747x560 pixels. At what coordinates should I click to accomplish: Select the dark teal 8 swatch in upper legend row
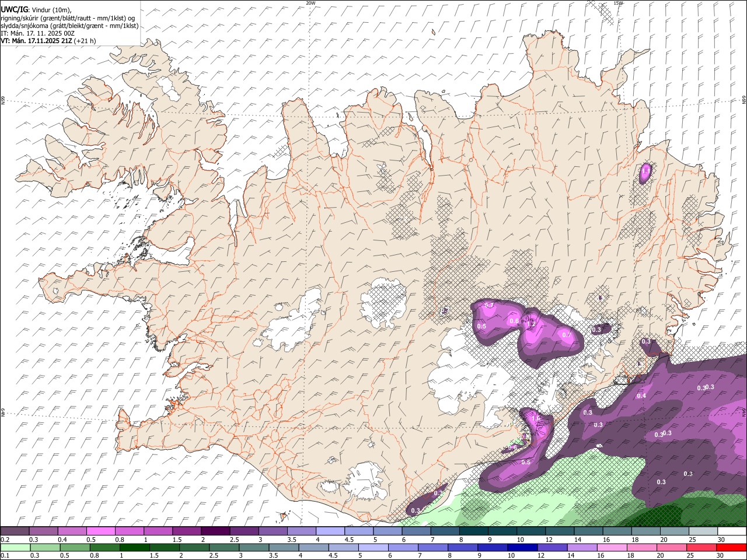(474, 531)
